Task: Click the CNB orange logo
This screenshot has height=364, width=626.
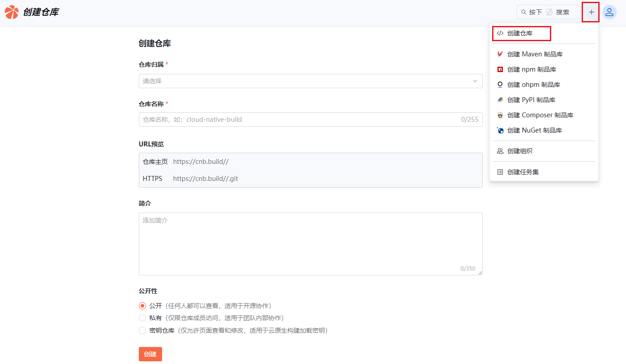Action: pos(12,12)
